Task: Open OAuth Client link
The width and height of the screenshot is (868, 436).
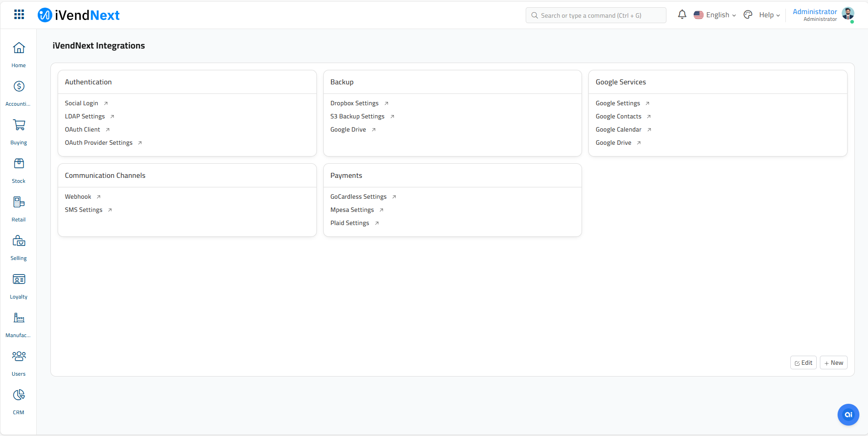Action: point(82,130)
